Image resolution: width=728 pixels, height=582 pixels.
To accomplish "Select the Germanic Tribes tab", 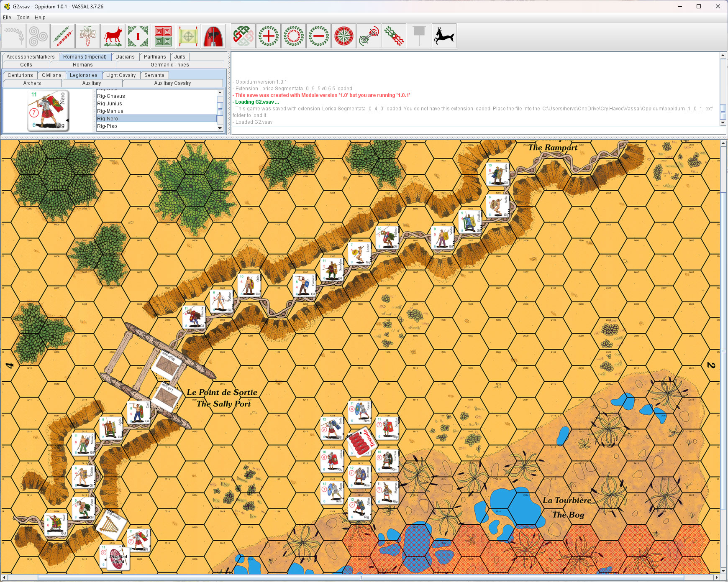I will click(x=170, y=65).
